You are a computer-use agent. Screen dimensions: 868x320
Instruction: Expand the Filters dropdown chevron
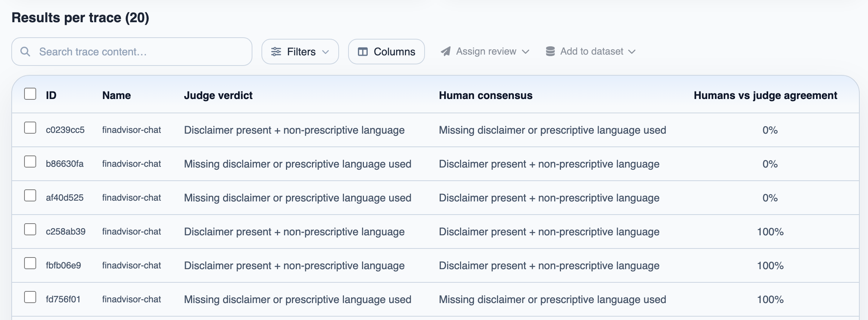point(325,52)
